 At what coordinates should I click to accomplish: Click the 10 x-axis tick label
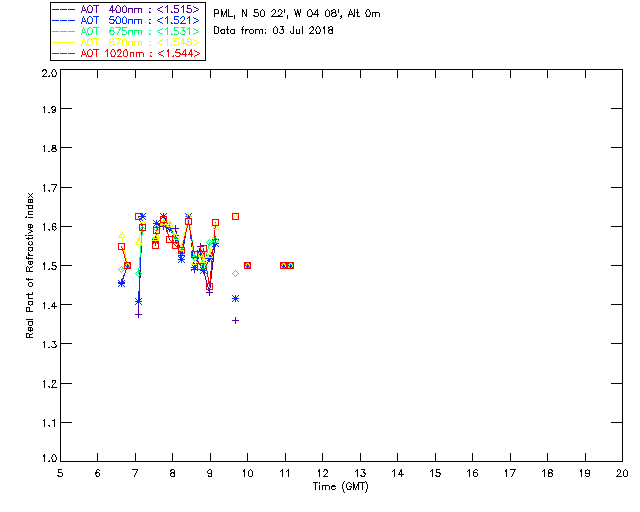[247, 473]
